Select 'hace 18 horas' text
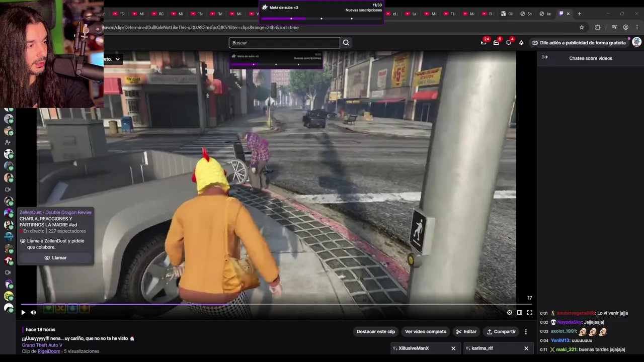This screenshot has width=644, height=362. (40, 330)
